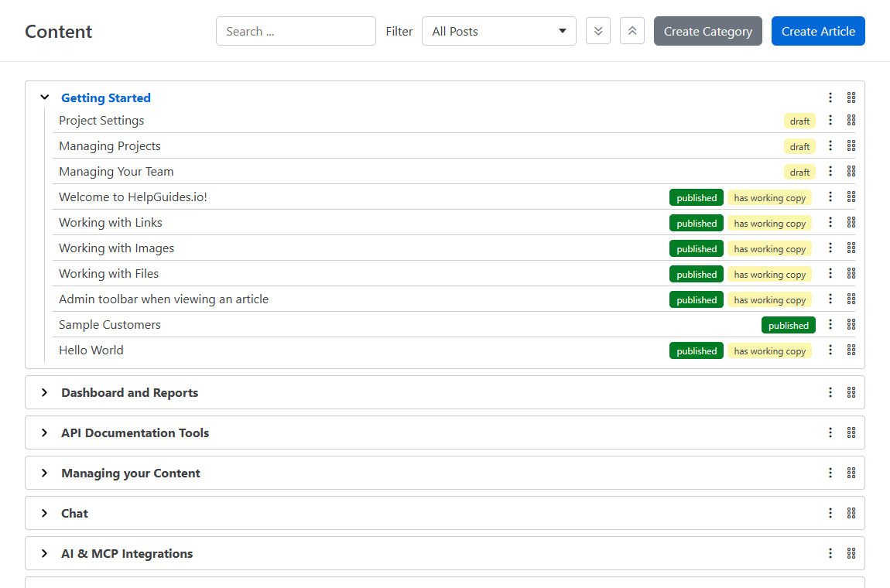
Task: Open options menu for Sample Customers article
Action: pyautogui.click(x=830, y=325)
